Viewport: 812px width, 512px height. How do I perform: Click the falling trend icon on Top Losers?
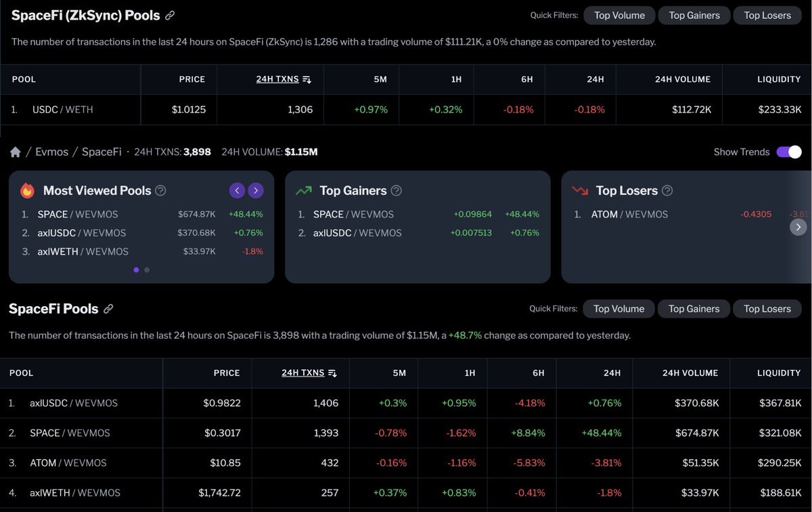coord(580,190)
